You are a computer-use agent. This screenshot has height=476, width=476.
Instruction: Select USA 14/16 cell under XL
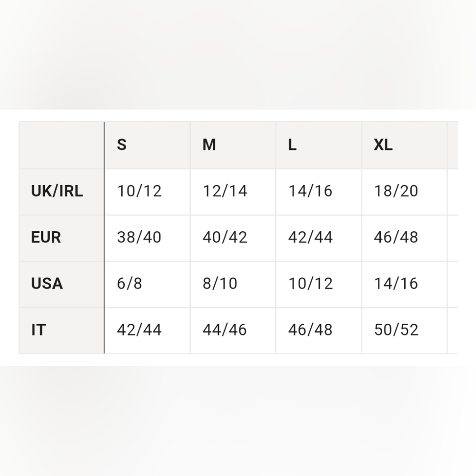pos(404,284)
